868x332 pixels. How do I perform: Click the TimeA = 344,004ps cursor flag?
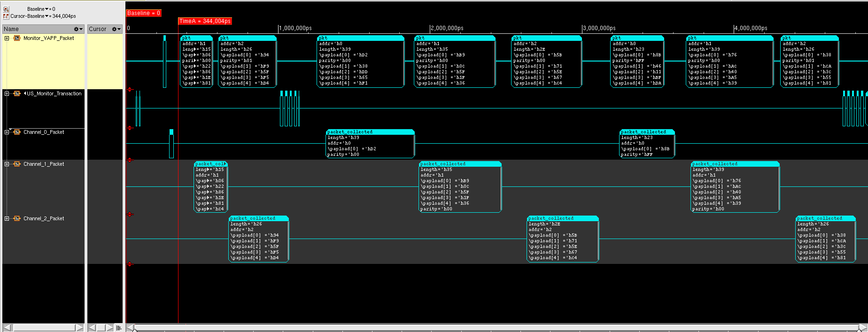tap(205, 21)
